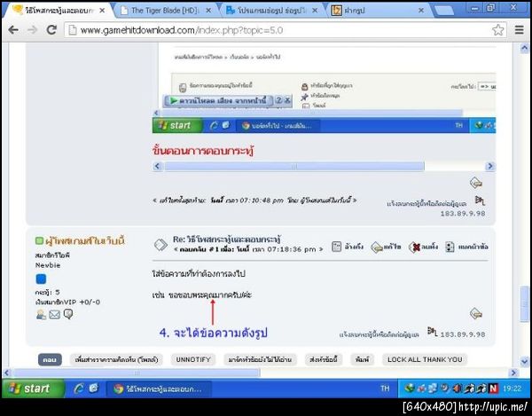This screenshot has height=416, width=532.
Task: Click the globe icon in the system tray
Action: pyautogui.click(x=410, y=388)
